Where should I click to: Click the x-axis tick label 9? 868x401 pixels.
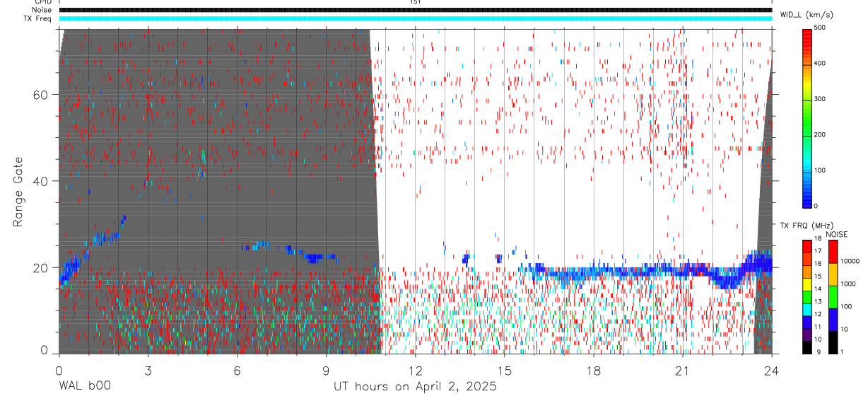click(x=326, y=371)
